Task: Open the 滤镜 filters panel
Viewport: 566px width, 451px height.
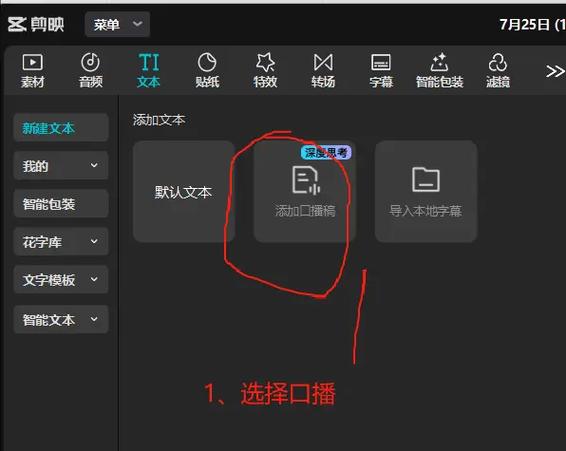Action: 498,71
